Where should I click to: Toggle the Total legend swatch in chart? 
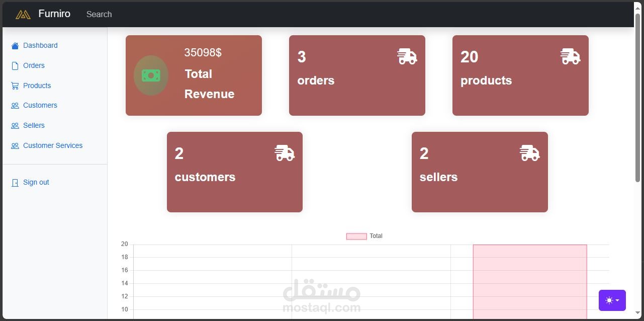[x=356, y=236]
